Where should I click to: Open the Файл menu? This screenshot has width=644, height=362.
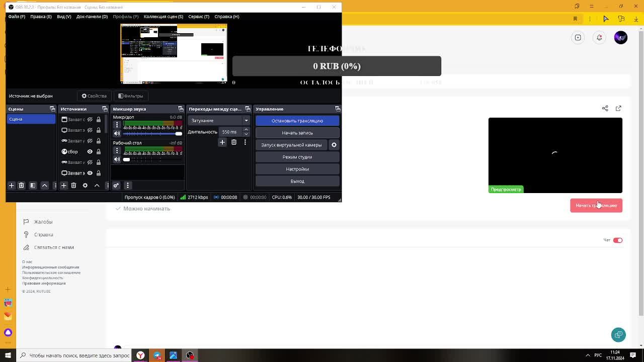pyautogui.click(x=17, y=17)
